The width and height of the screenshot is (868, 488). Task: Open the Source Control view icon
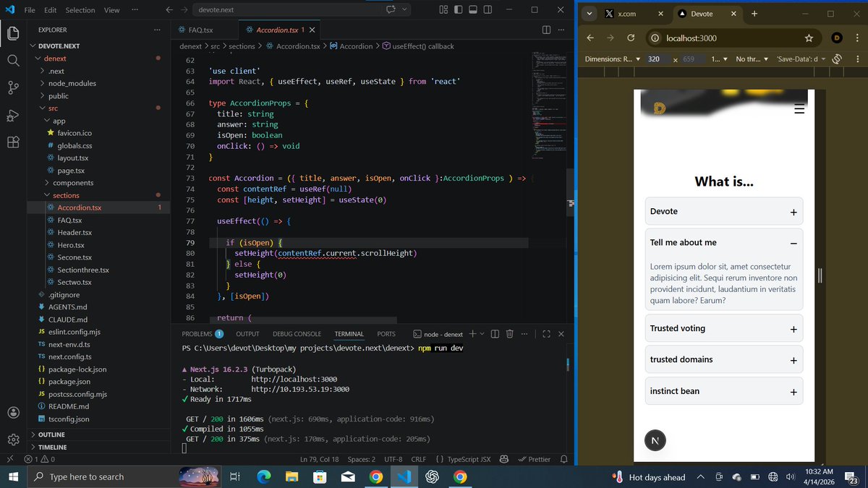(13, 87)
